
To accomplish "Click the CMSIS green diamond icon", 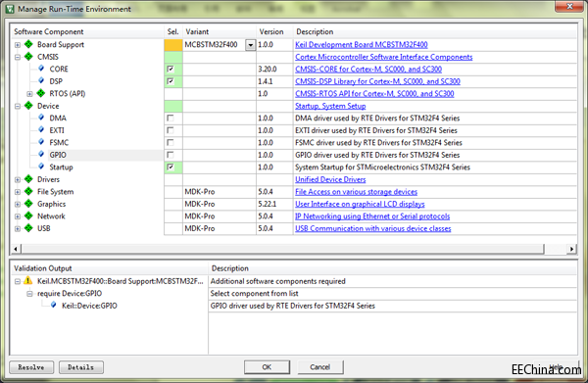I will (x=28, y=57).
